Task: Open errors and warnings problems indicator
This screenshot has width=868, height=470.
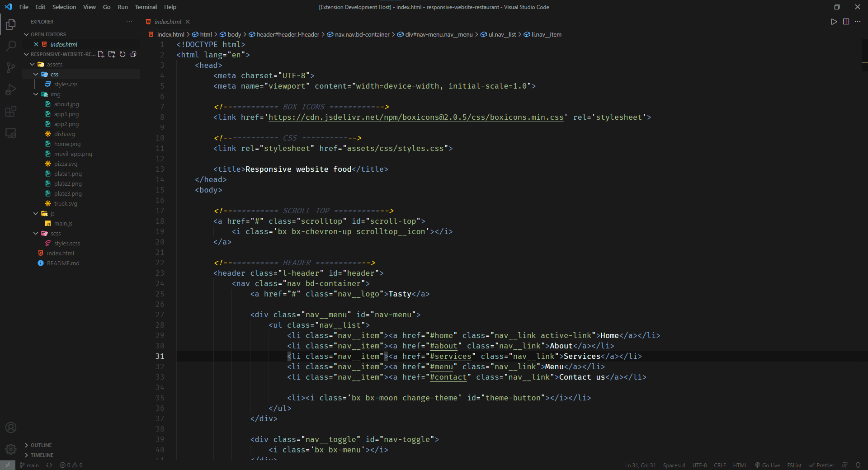Action: pos(71,465)
